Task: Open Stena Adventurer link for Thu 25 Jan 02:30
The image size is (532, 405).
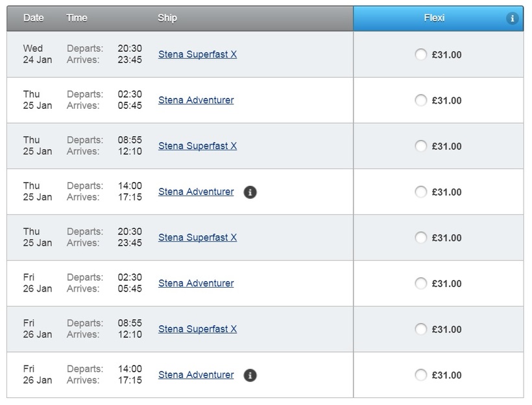Action: coord(196,100)
